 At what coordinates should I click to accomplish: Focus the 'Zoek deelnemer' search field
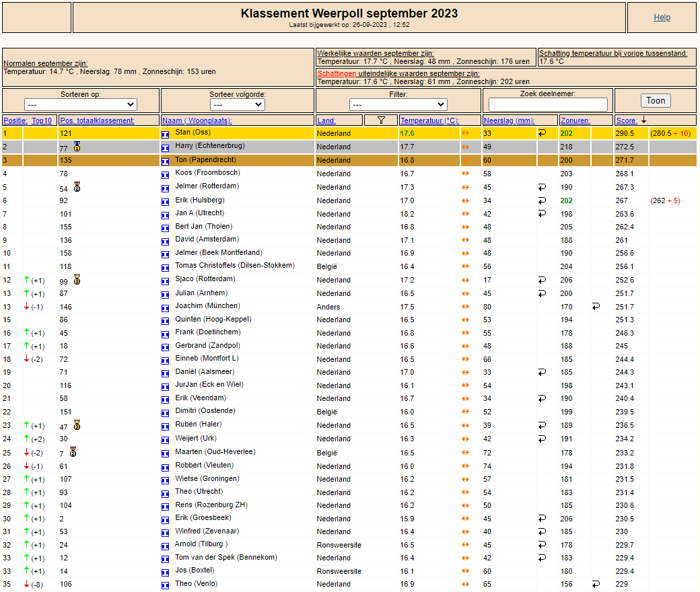click(x=548, y=105)
